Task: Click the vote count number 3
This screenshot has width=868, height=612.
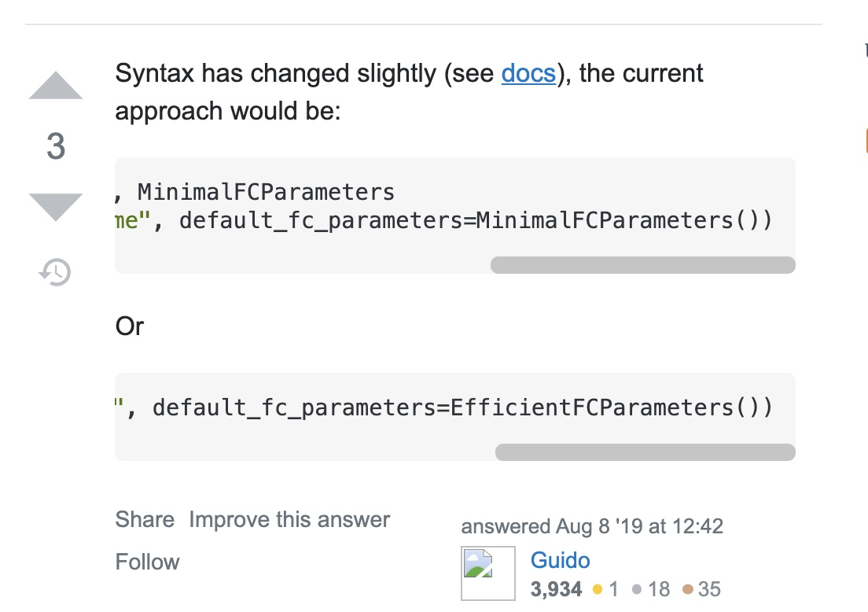Action: [x=56, y=146]
